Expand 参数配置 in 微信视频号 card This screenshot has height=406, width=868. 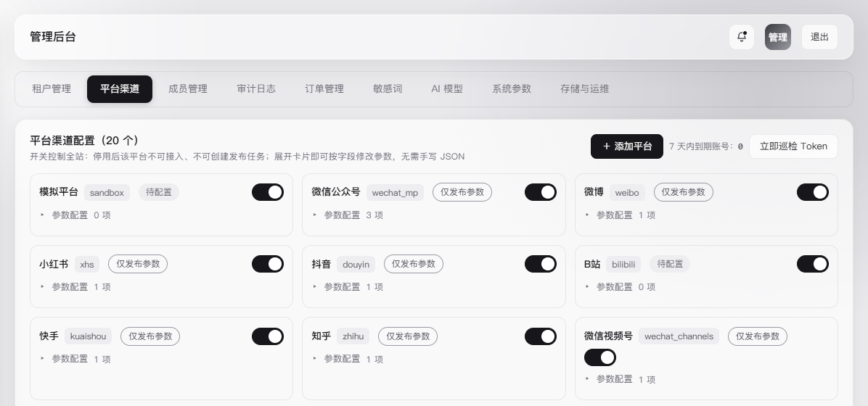(x=620, y=379)
